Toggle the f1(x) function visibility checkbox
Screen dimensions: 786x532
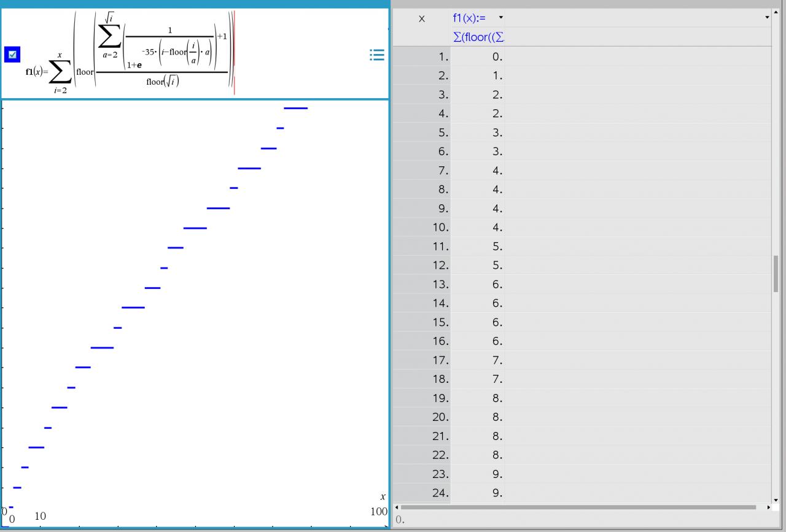(x=12, y=55)
